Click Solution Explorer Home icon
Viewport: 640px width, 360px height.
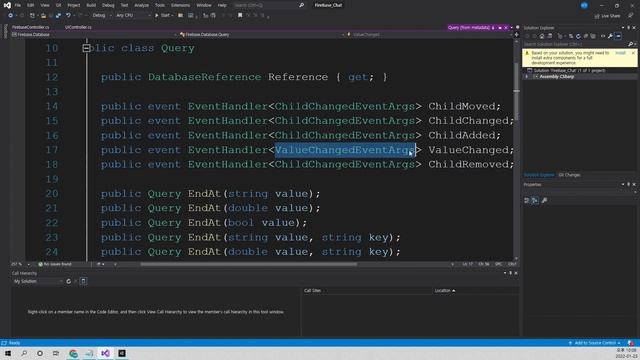click(x=542, y=36)
